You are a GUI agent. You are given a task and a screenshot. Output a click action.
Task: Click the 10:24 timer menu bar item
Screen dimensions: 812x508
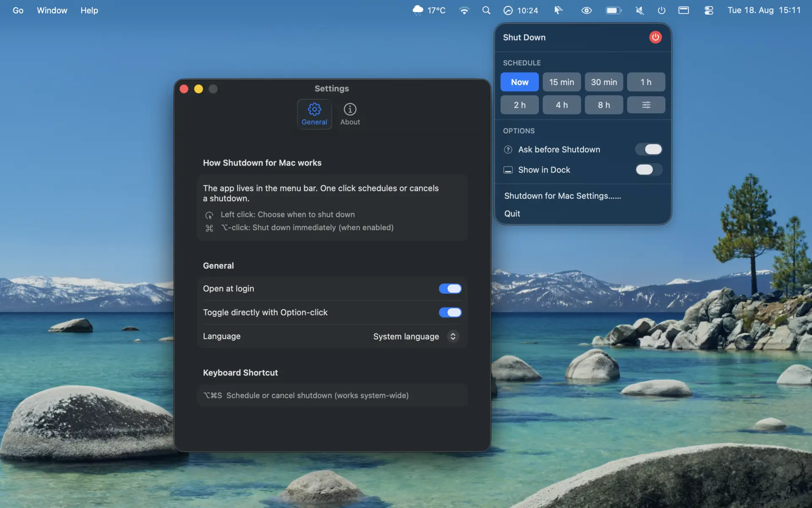click(521, 10)
